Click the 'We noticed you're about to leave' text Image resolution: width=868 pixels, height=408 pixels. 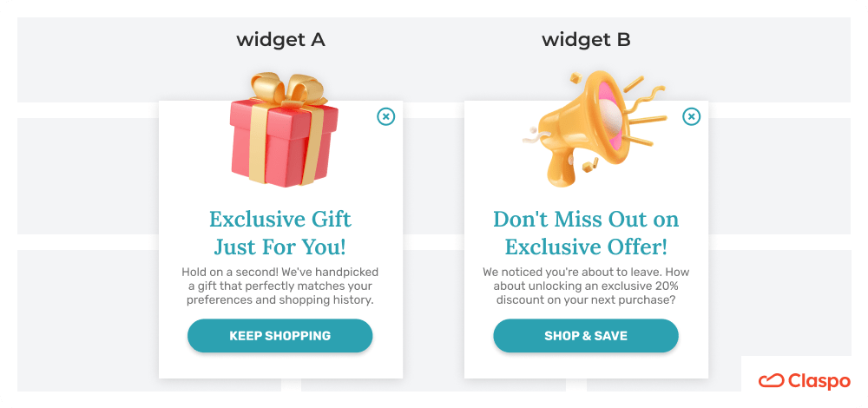586,286
